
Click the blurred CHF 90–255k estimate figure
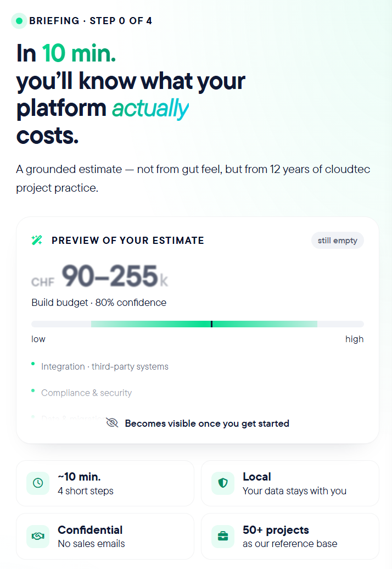tap(100, 276)
